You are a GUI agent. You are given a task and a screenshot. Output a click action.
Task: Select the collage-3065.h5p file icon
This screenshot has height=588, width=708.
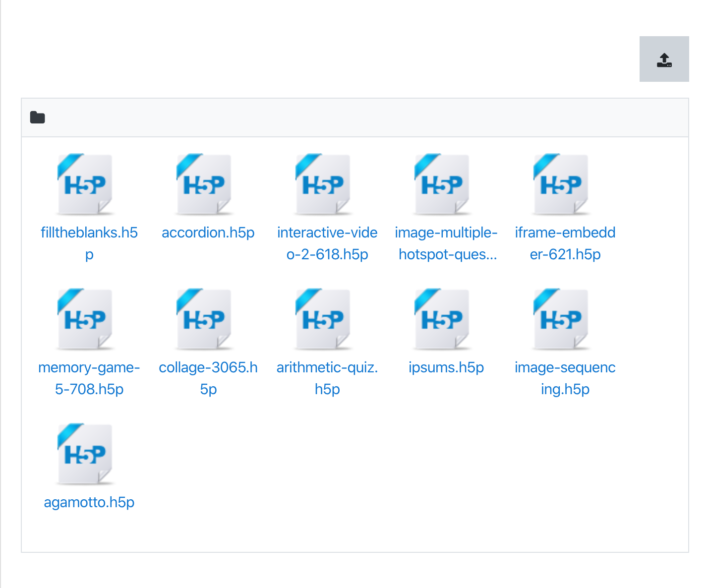coord(204,319)
